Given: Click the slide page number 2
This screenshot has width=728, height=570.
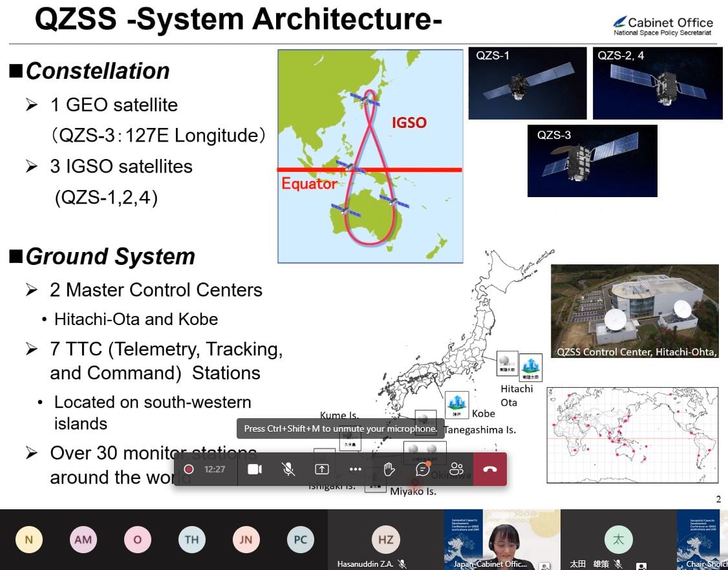Looking at the screenshot, I should [718, 500].
